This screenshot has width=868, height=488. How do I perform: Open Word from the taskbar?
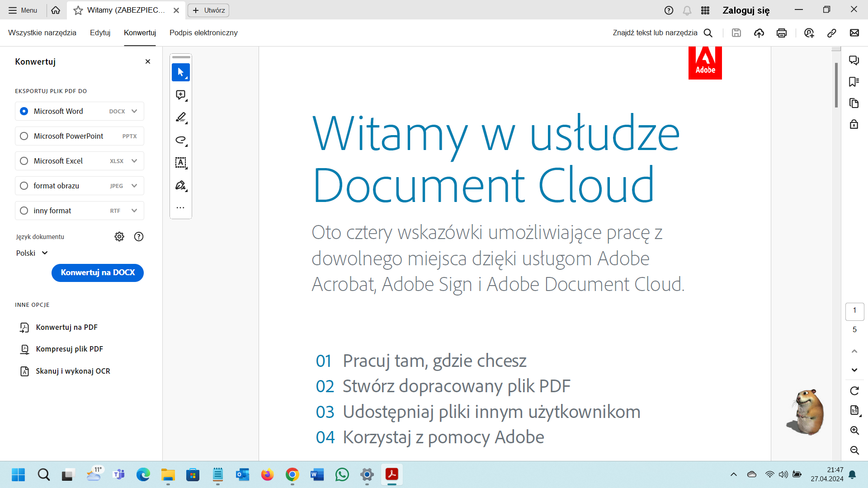click(x=317, y=474)
